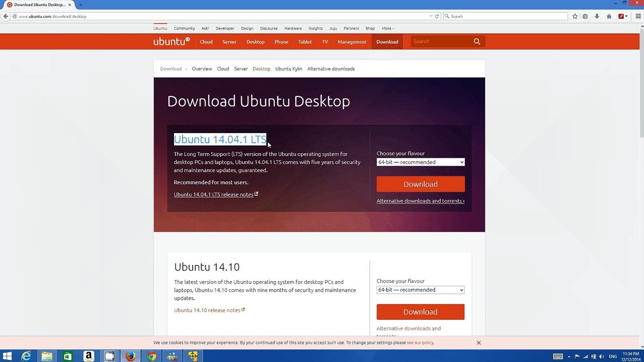The height and width of the screenshot is (362, 644).
Task: Open Alternative downloads and torrents link
Action: [x=421, y=201]
